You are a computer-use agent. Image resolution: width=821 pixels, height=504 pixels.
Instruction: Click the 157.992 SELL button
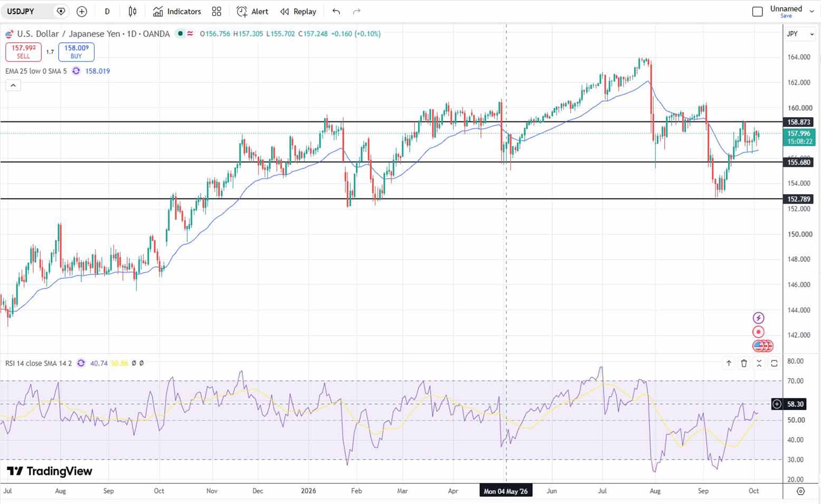23,52
